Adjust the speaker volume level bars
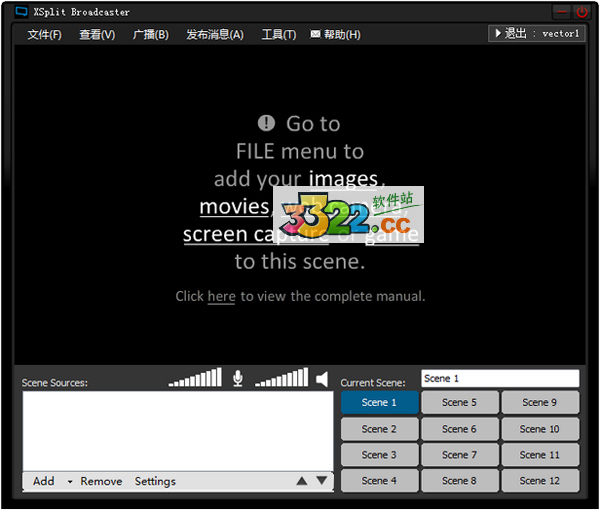Viewport: 600px width, 511px height. (282, 377)
